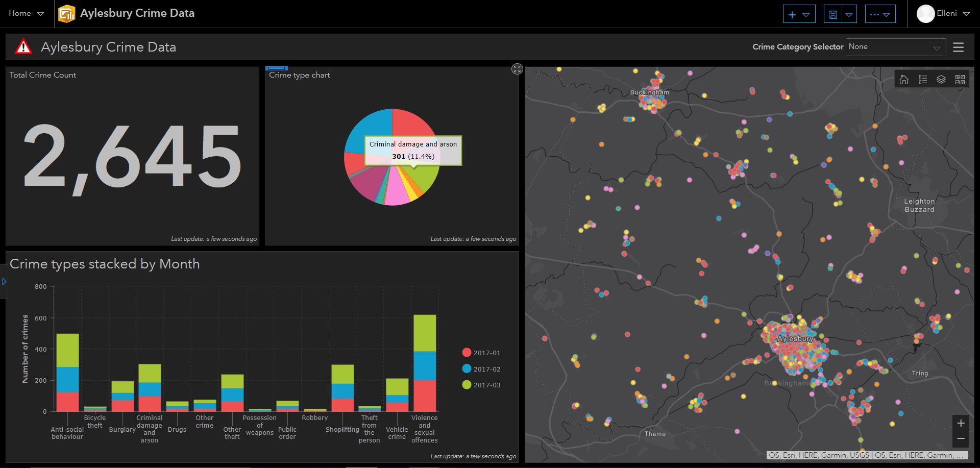The width and height of the screenshot is (980, 468).
Task: Click the Violence and sexual offences bar
Action: [x=425, y=362]
